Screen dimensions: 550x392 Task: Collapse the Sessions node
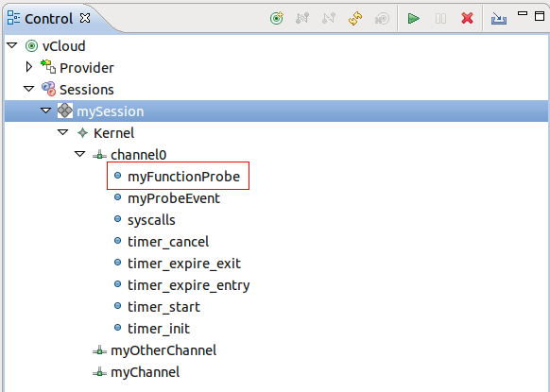(28, 89)
